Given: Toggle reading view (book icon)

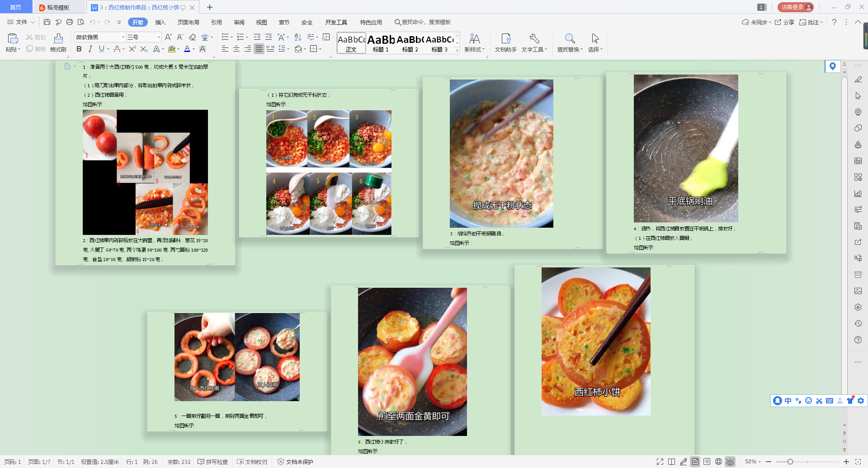Looking at the screenshot, I should pyautogui.click(x=672, y=462).
